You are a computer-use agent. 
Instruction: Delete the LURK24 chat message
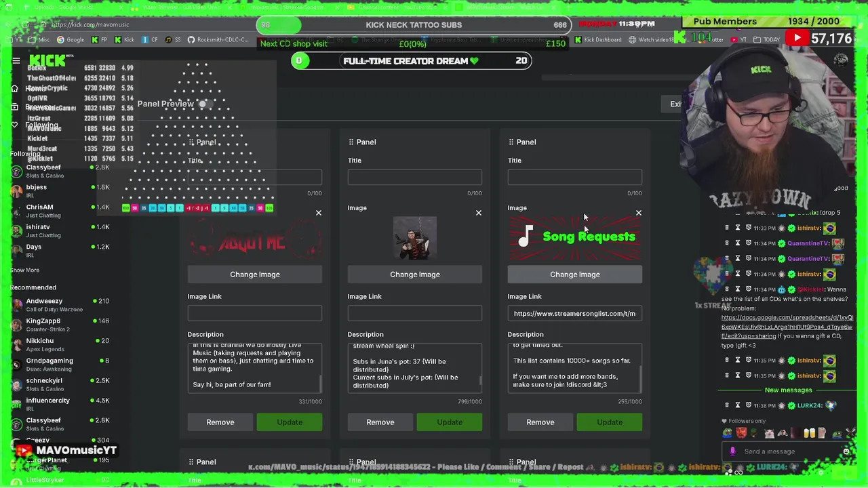point(727,405)
